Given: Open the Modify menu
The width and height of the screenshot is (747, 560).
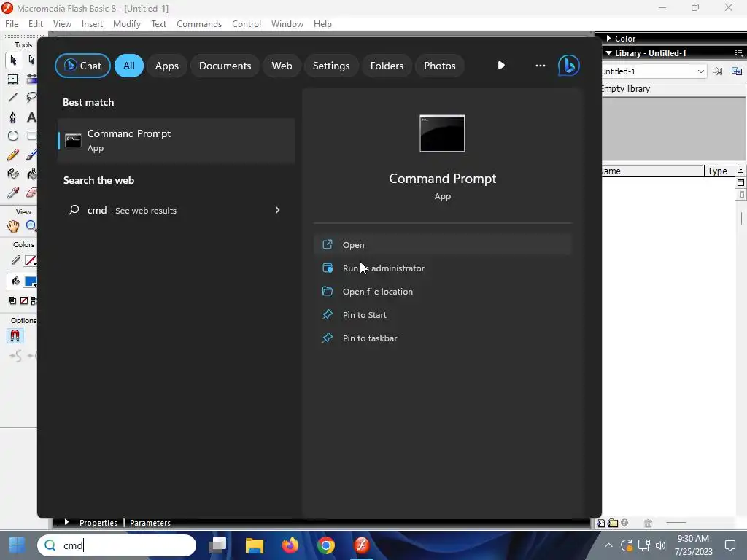Looking at the screenshot, I should [x=127, y=24].
